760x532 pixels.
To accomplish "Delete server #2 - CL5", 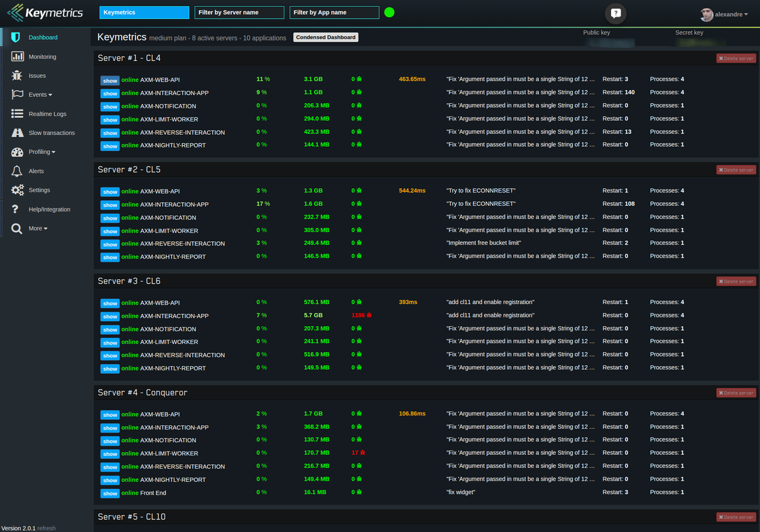I will tap(736, 170).
